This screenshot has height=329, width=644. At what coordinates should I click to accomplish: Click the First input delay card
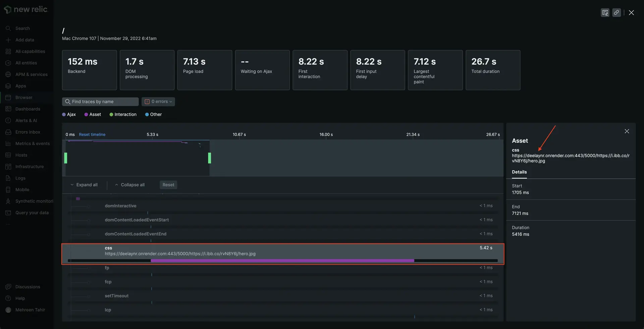tap(378, 70)
